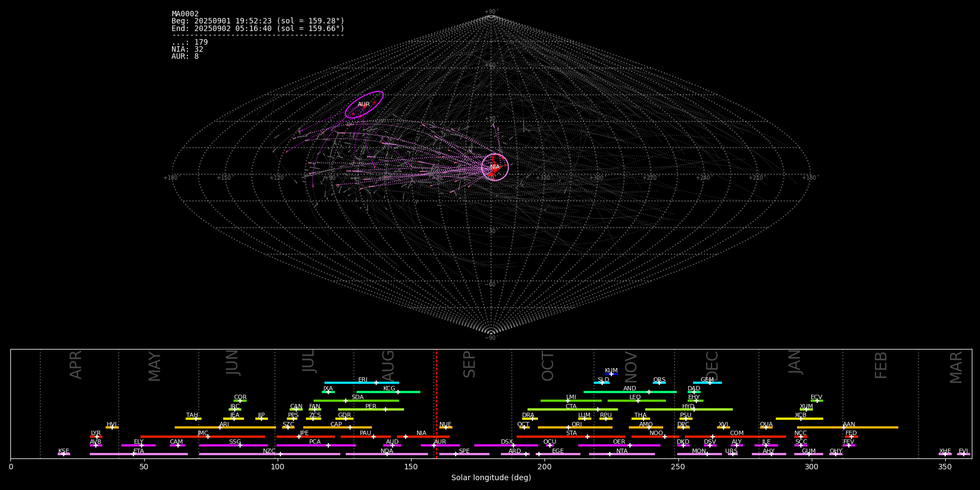980x490 pixels.
Task: Click the XCB shower label on timeline
Action: [800, 415]
